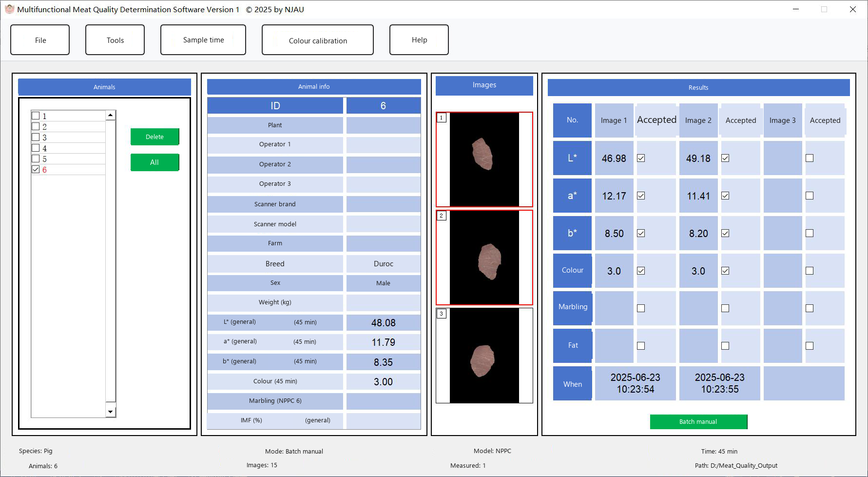
Task: Toggle Image 1 L* accepted checkbox
Action: 641,158
